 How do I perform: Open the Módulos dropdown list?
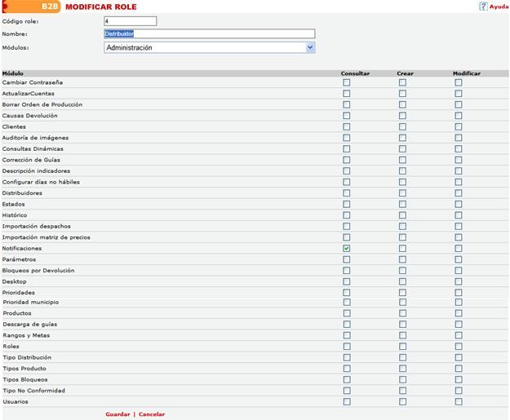tap(310, 47)
